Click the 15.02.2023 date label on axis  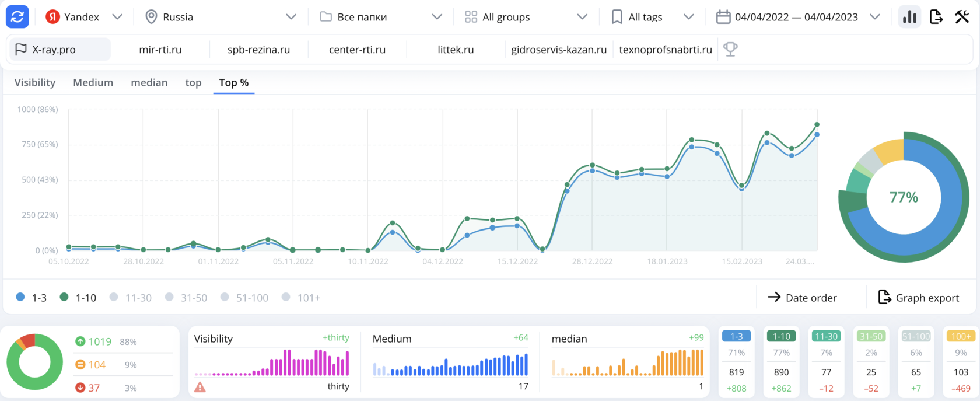click(742, 261)
